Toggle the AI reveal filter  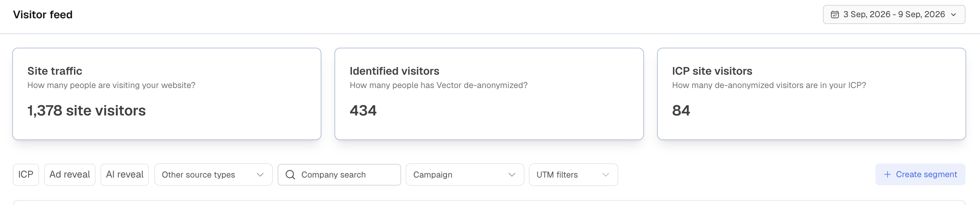tap(125, 175)
